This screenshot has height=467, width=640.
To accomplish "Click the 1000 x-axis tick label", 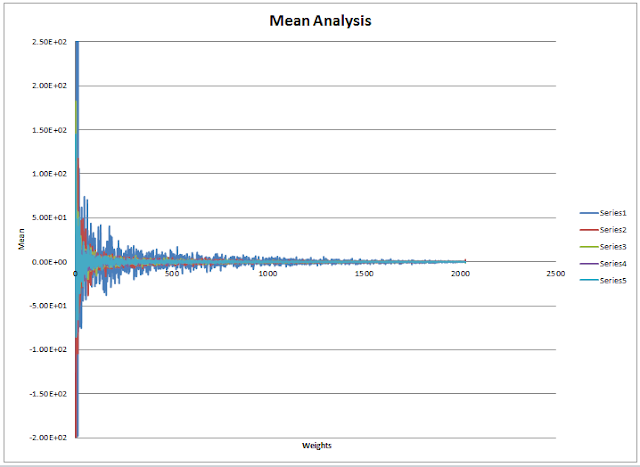I will click(x=268, y=274).
